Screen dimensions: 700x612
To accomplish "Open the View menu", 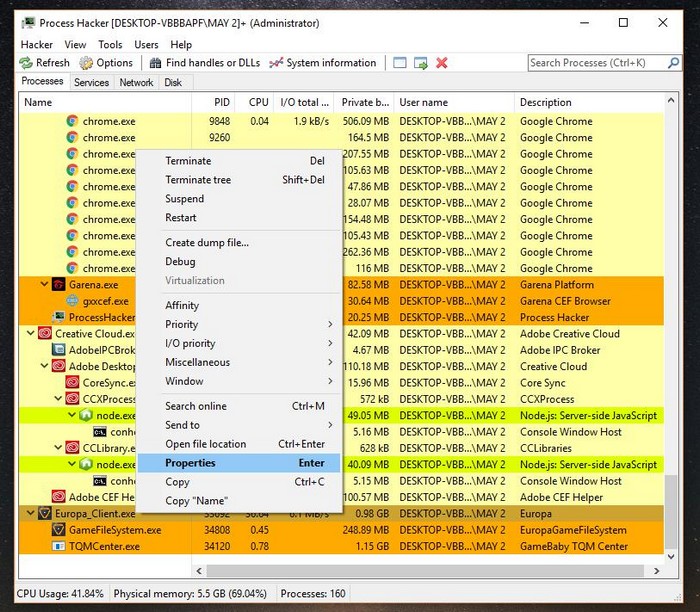I will click(x=75, y=45).
